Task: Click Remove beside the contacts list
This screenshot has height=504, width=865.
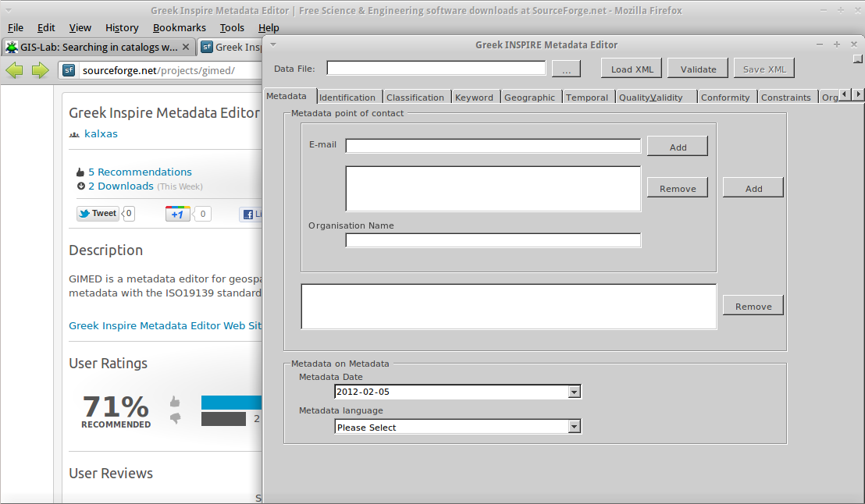Action: [x=753, y=306]
